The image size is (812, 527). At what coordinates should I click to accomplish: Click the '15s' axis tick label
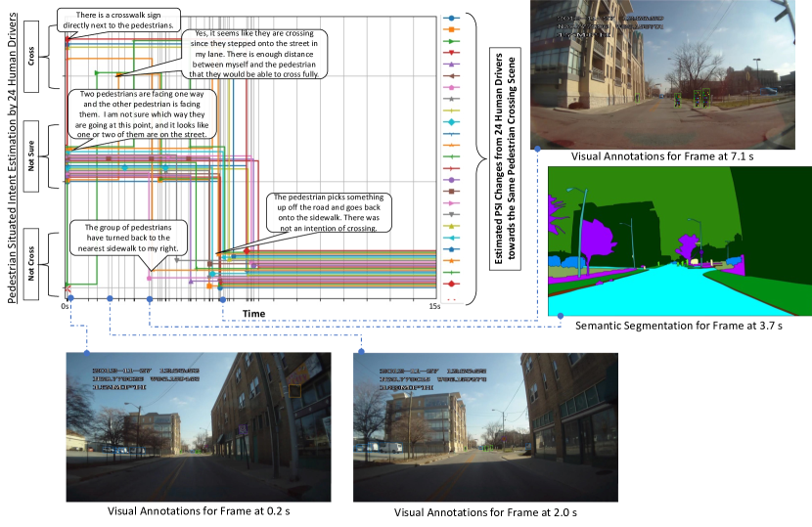[434, 306]
